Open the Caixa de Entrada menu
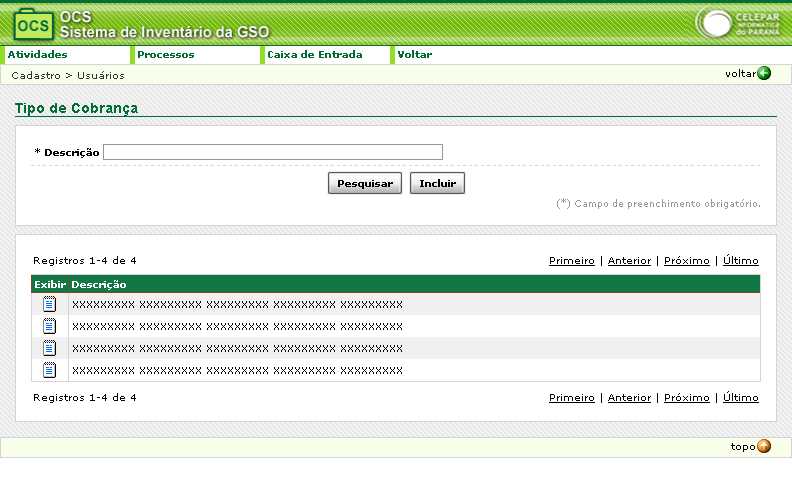The width and height of the screenshot is (792, 504). tap(314, 55)
